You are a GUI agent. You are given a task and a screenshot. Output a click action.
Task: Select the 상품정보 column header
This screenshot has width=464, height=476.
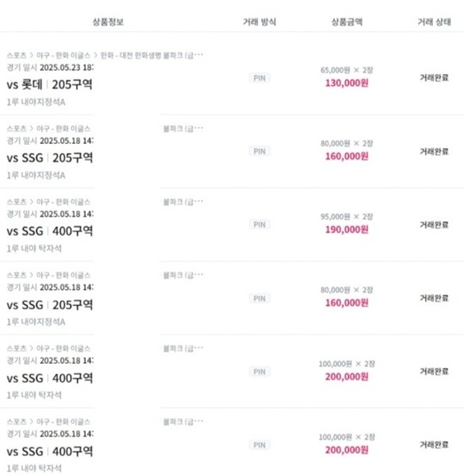point(108,22)
